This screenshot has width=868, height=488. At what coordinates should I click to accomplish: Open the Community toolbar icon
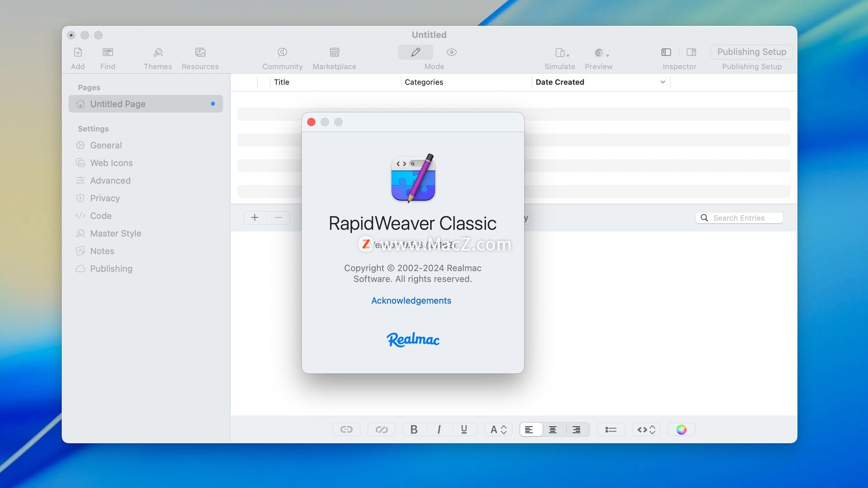tap(283, 52)
